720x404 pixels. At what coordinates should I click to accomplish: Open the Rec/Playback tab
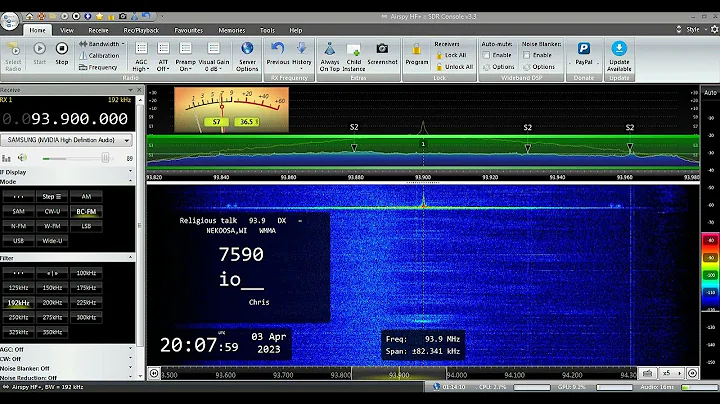point(141,30)
